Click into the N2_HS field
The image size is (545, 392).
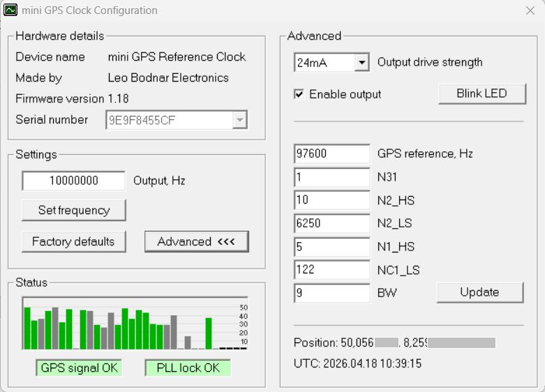331,200
